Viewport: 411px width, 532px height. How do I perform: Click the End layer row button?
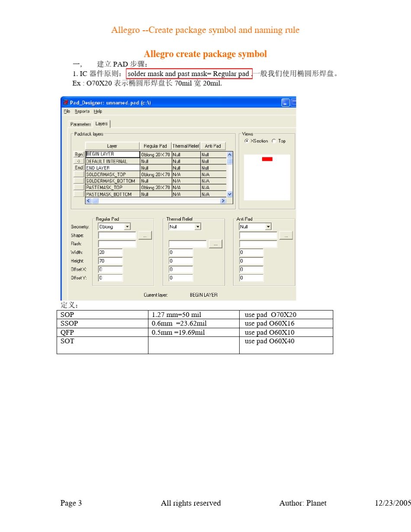79,167
